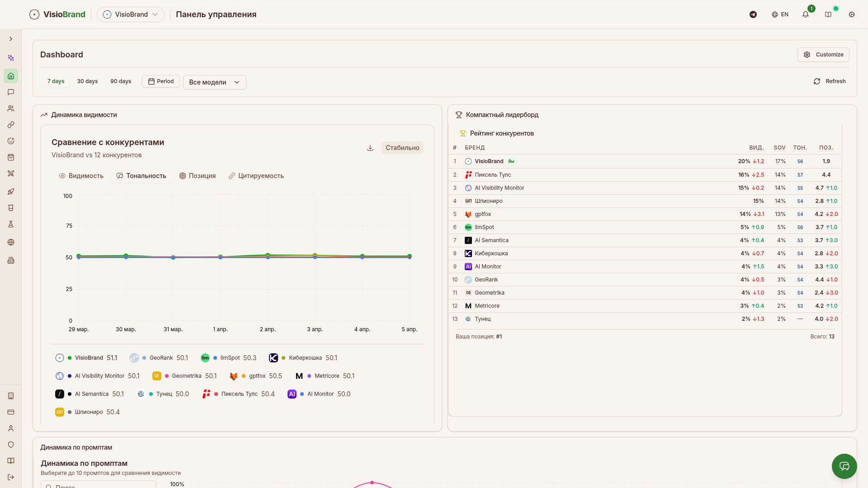Open the floating chat support button
The height and width of the screenshot is (488, 868).
click(x=844, y=466)
